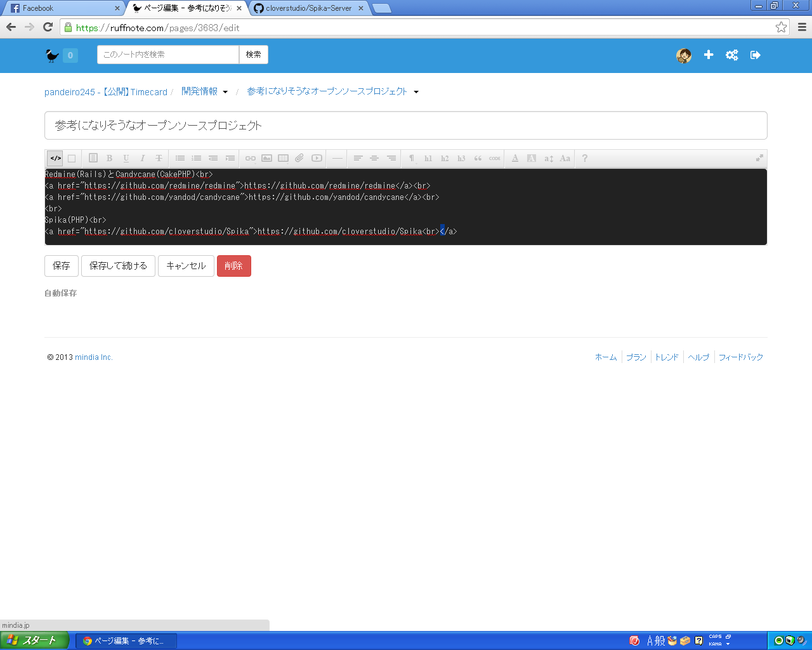812x650 pixels.
Task: Apply underline formatting
Action: tap(126, 158)
